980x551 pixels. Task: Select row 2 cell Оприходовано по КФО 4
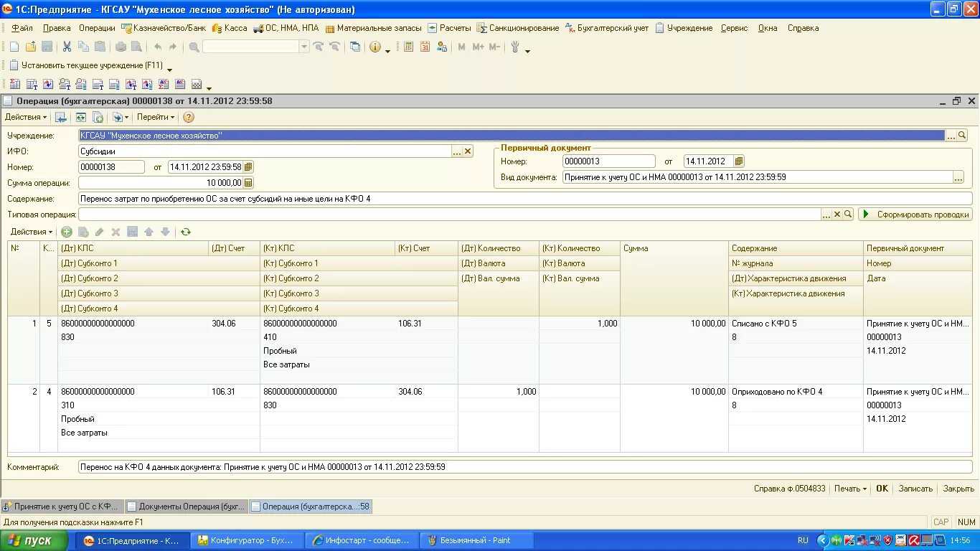pos(796,392)
